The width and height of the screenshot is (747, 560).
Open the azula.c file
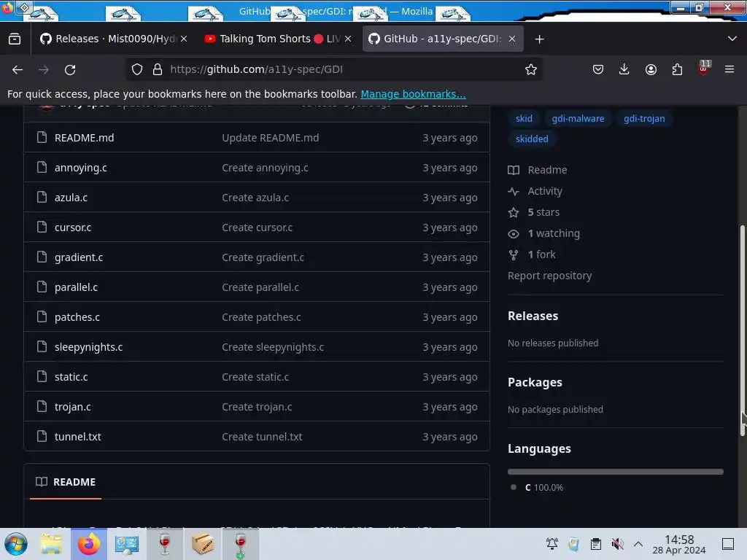pyautogui.click(x=71, y=198)
